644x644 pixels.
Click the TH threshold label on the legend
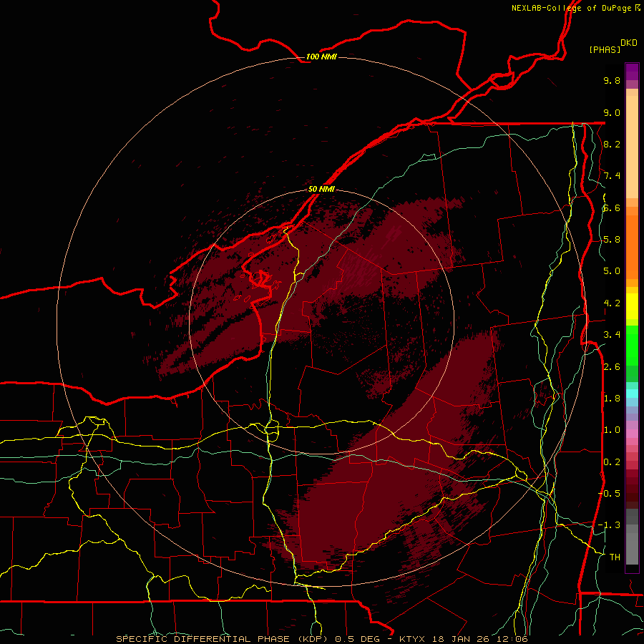[615, 557]
